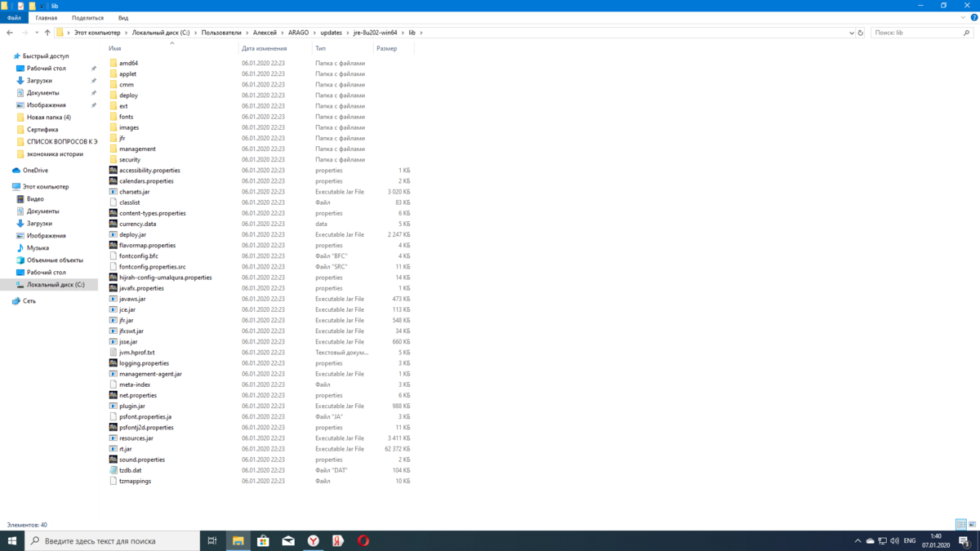Select accessibility.properties file icon
Viewport: 980px width, 551px height.
tap(114, 171)
